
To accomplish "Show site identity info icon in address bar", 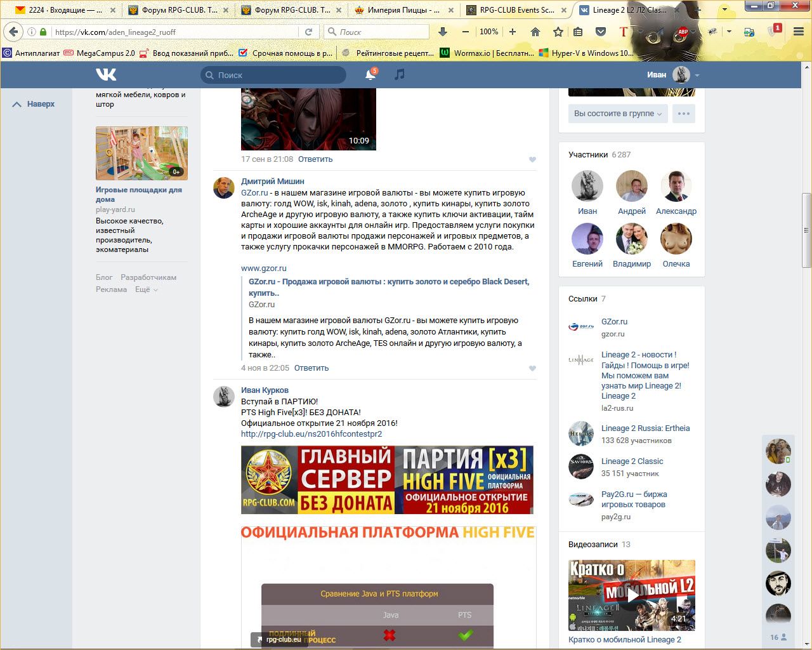I will point(31,32).
